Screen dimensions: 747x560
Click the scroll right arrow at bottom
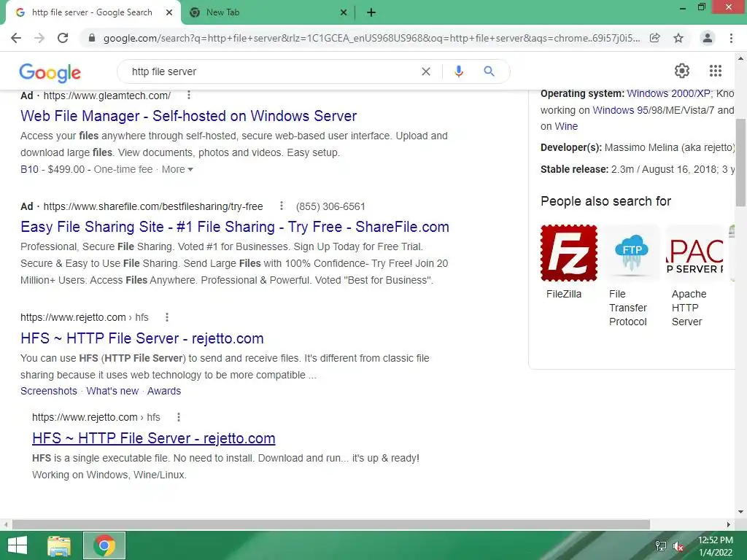click(x=729, y=524)
